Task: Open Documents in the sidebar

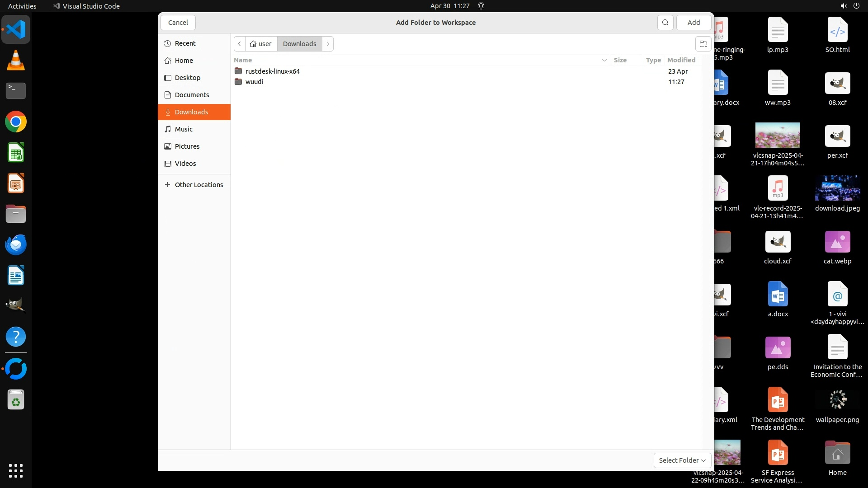Action: point(192,95)
